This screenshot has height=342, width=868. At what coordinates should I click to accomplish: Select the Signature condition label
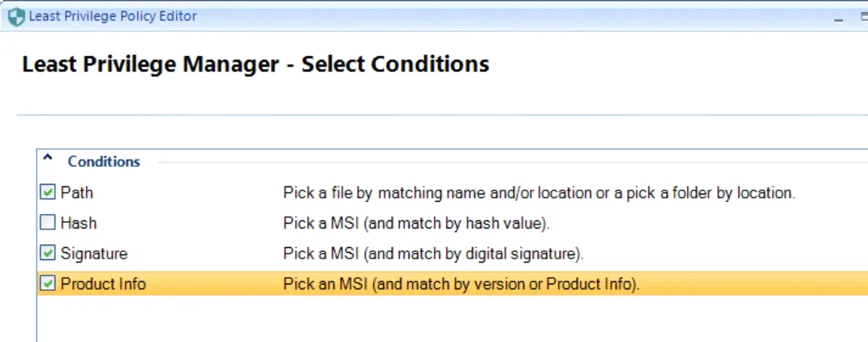[94, 254]
